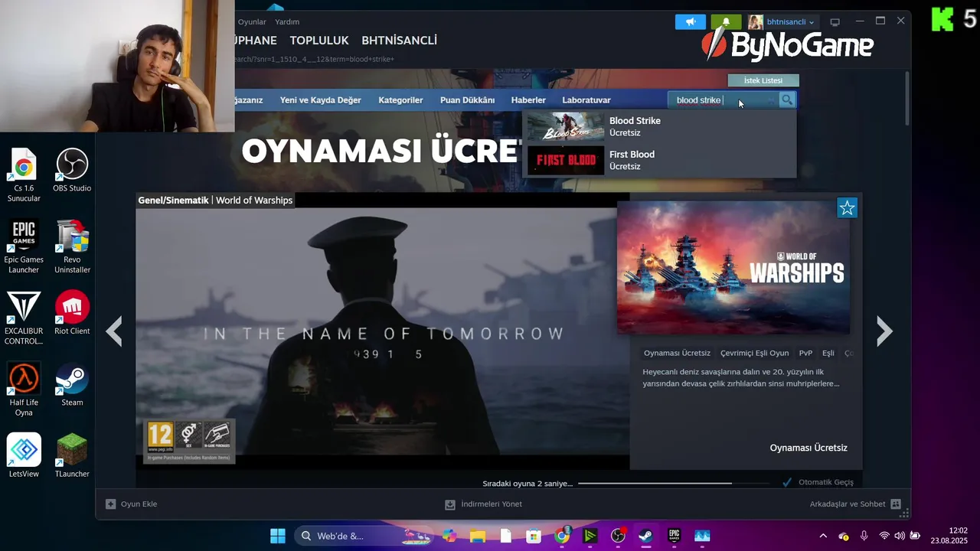Image resolution: width=980 pixels, height=551 pixels.
Task: Open Steam announcements megaphone icon
Action: tap(690, 22)
